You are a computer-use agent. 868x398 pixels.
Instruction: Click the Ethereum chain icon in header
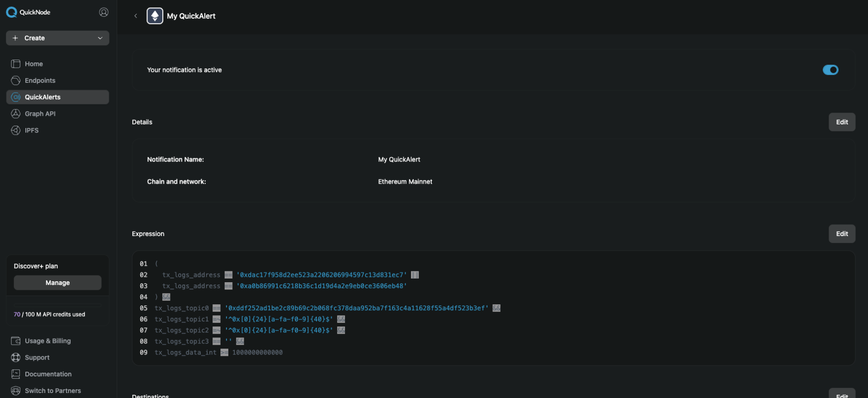[155, 16]
